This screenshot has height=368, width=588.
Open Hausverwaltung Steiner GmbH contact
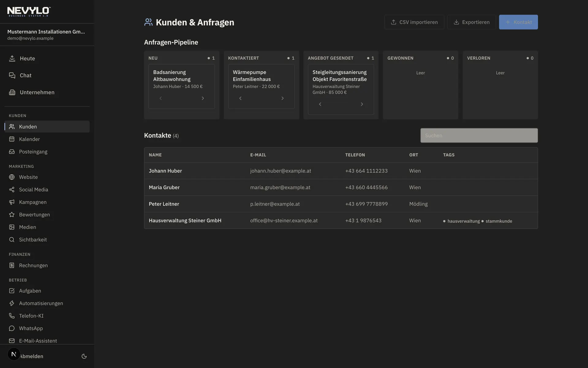pos(341,220)
